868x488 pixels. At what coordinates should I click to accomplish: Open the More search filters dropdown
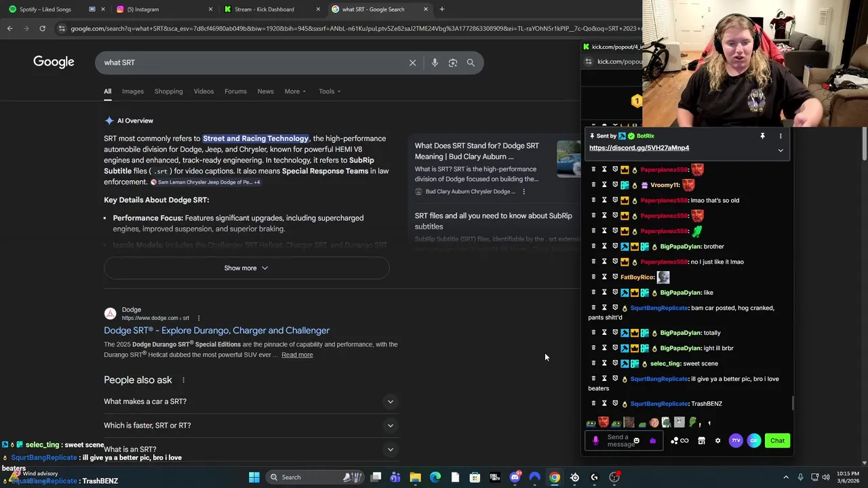[295, 91]
